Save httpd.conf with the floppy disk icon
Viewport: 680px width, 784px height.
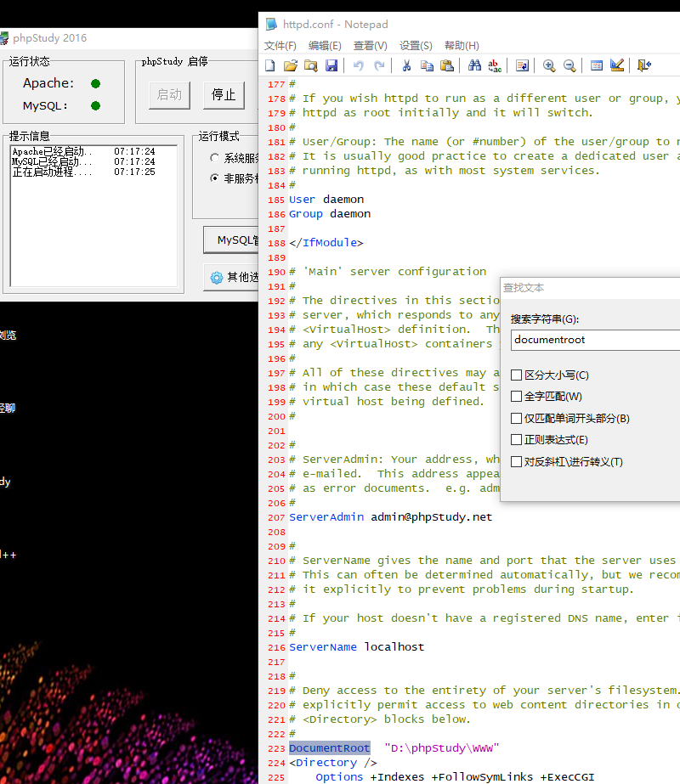pos(331,65)
